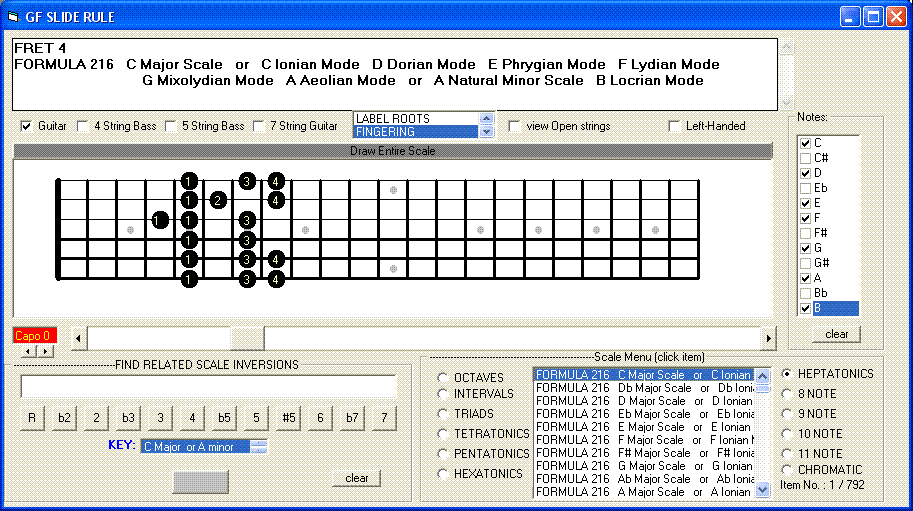
Task: Toggle the Left-Handed checkbox
Action: tap(675, 127)
